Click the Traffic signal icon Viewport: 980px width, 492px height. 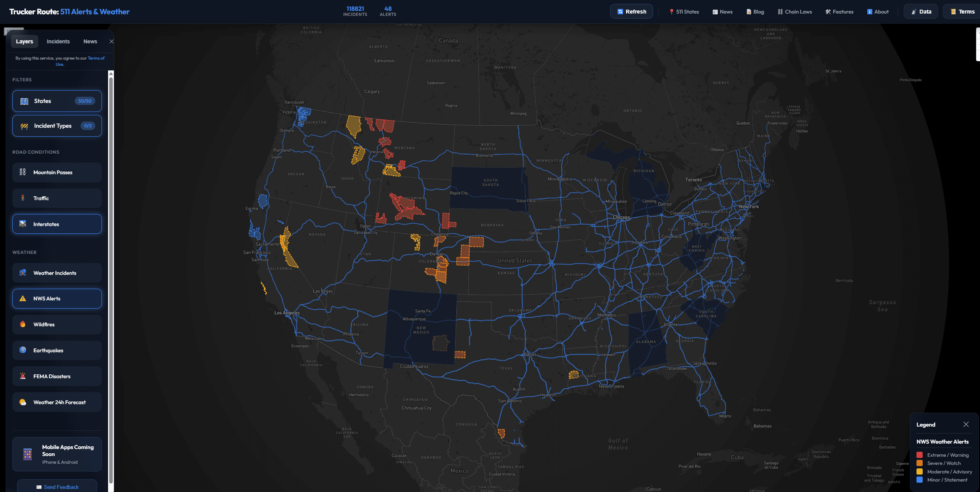[x=23, y=198]
